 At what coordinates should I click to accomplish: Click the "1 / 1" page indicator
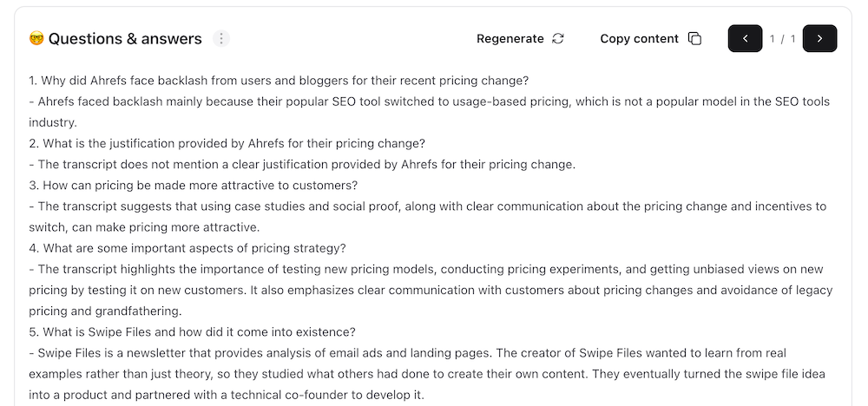pyautogui.click(x=782, y=39)
